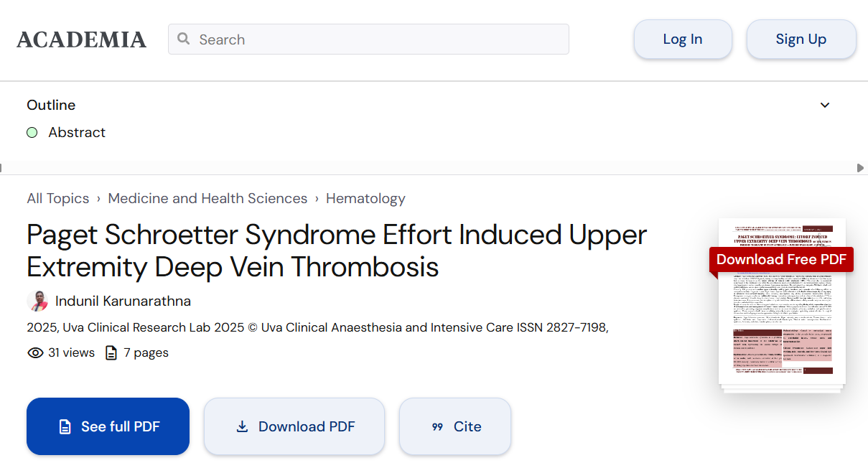Select the Abstract item in the outline
Image resolution: width=868 pixels, height=468 pixels.
pyautogui.click(x=77, y=132)
